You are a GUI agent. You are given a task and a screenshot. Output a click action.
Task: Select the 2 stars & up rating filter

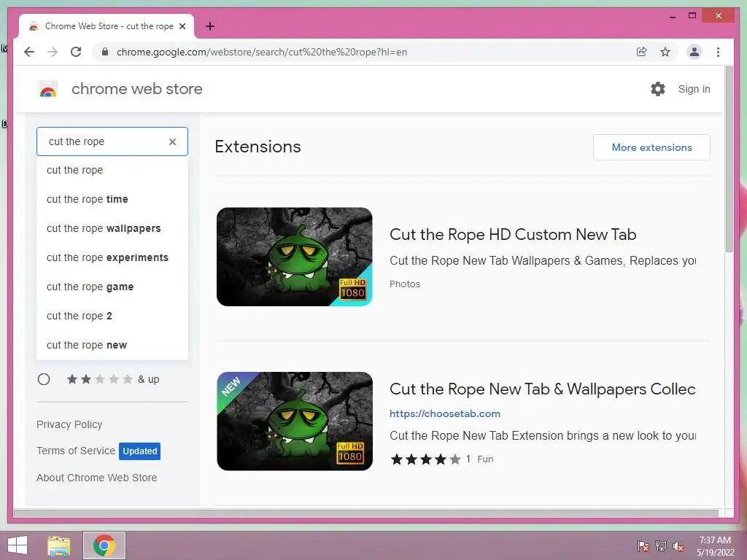[x=44, y=379]
